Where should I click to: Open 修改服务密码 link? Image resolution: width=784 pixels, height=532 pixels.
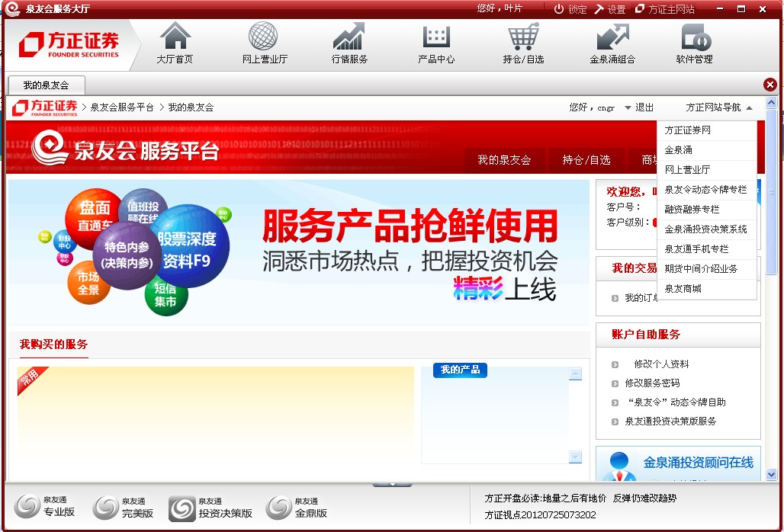pos(652,383)
